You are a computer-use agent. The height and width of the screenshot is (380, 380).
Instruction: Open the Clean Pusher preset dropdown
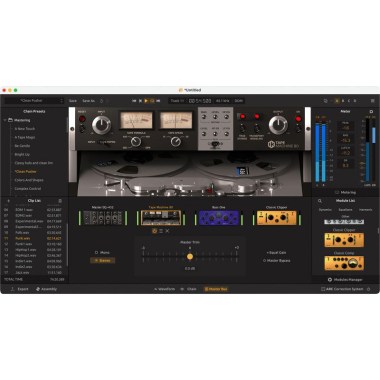[x=34, y=101]
